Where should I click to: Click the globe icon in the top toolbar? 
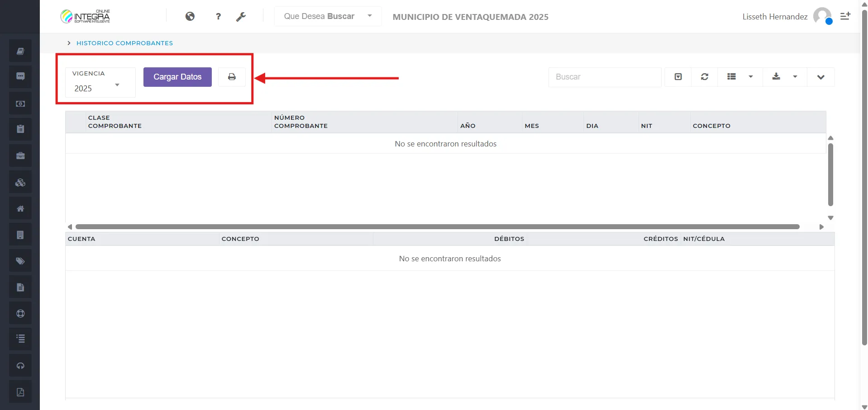point(190,16)
